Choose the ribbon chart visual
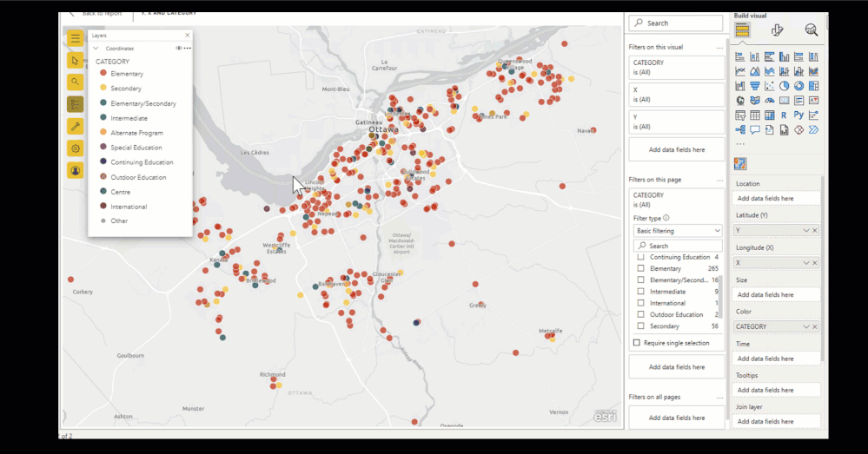This screenshot has height=454, width=868. coord(813,71)
